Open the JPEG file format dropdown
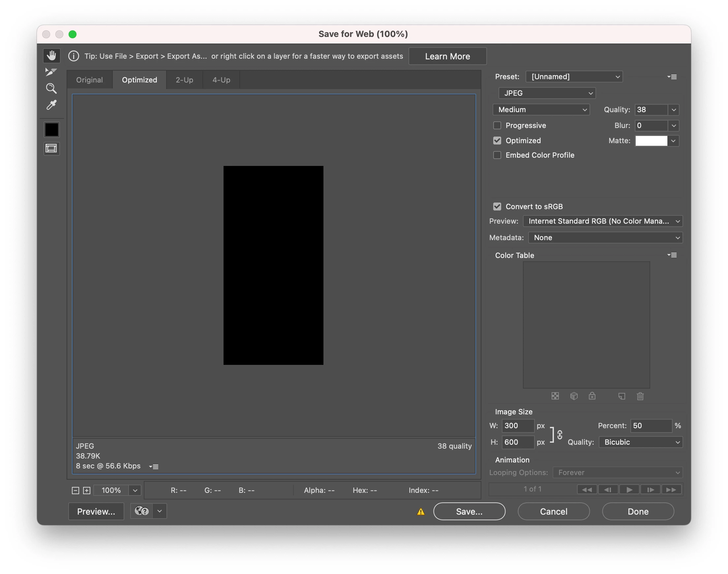This screenshot has height=574, width=728. [x=547, y=93]
